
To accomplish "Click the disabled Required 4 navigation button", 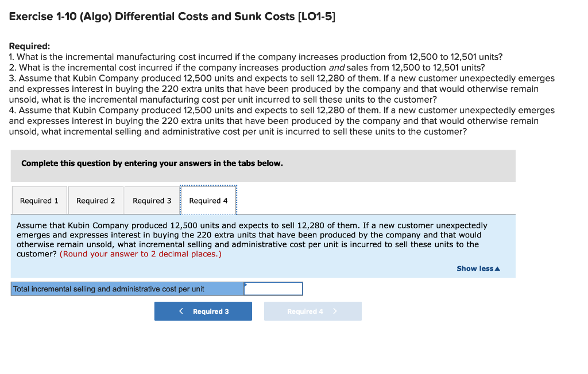I will click(x=312, y=311).
